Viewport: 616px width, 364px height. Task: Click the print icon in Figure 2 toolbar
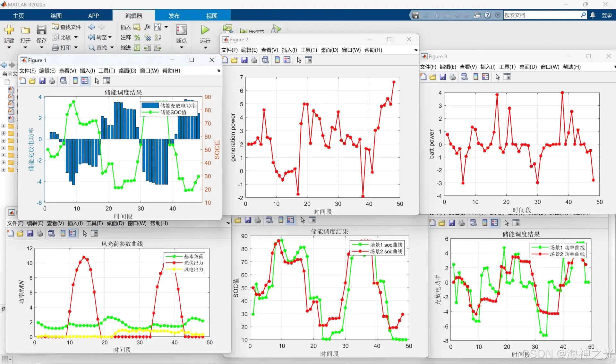(254, 60)
